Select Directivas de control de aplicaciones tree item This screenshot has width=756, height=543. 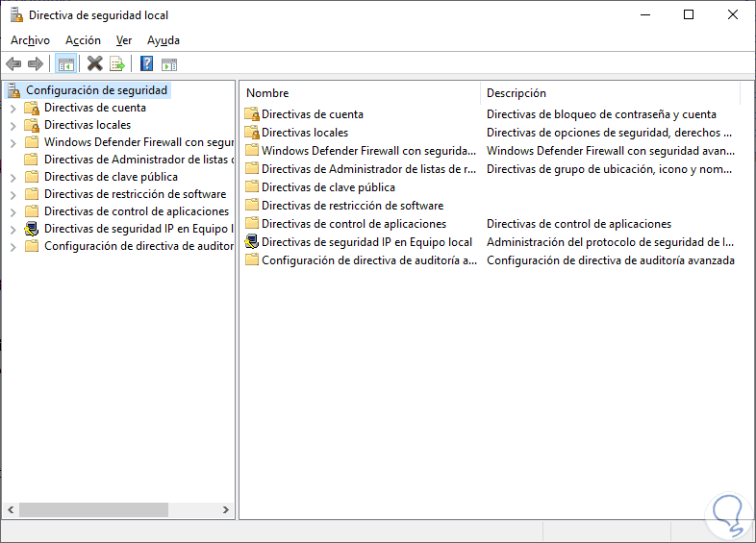point(137,211)
